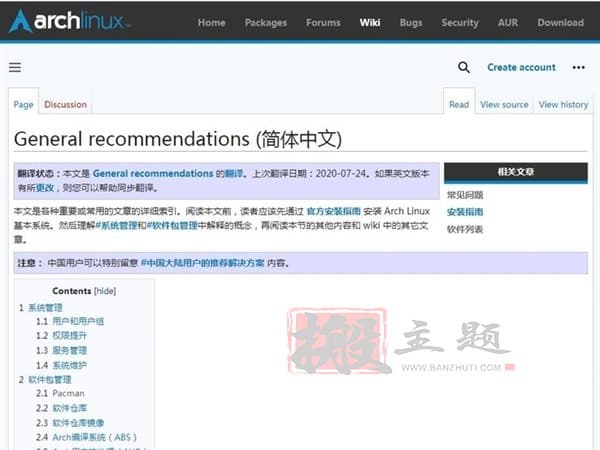The height and width of the screenshot is (450, 600).
Task: Open 常见问题 in related articles
Action: (x=465, y=195)
